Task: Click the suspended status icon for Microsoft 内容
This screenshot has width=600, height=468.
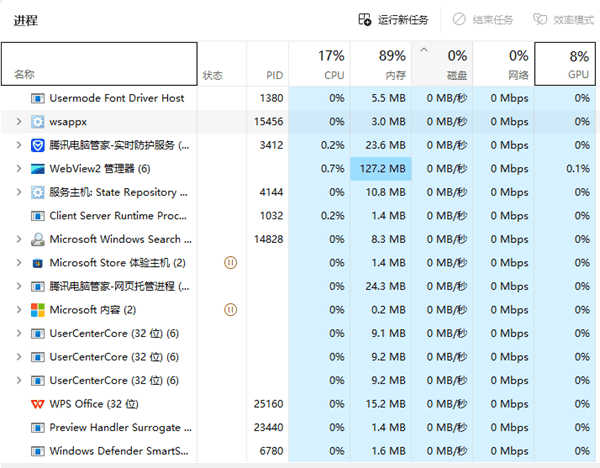Action: tap(230, 310)
